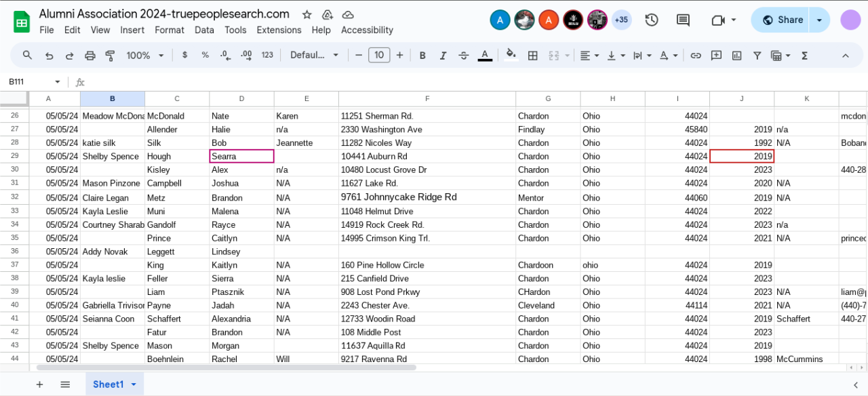This screenshot has height=396, width=868.
Task: Click the insert link icon
Action: tap(696, 56)
